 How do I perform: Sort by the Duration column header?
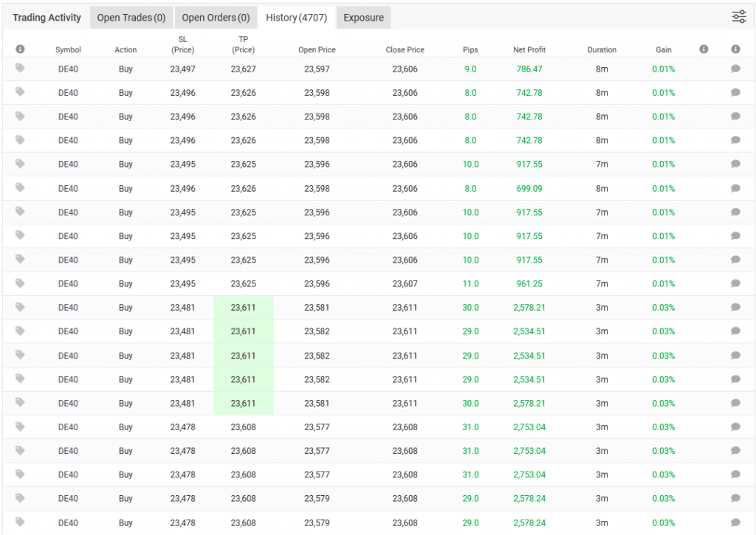(x=602, y=50)
